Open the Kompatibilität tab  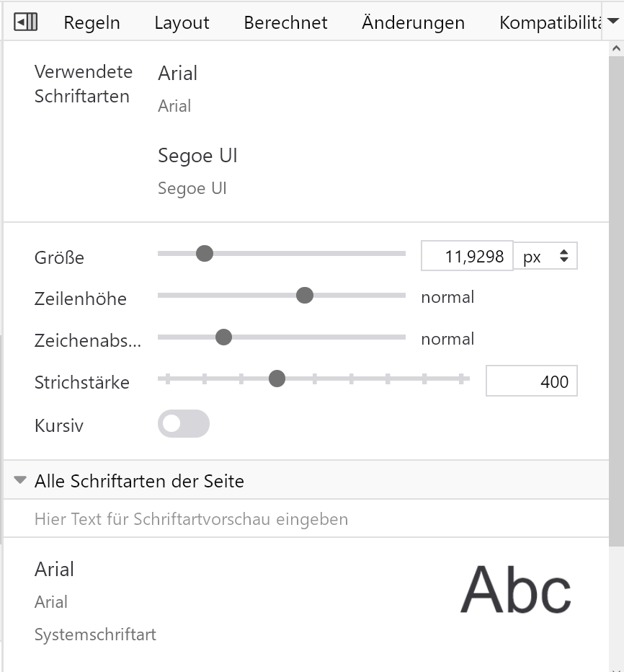coord(549,22)
